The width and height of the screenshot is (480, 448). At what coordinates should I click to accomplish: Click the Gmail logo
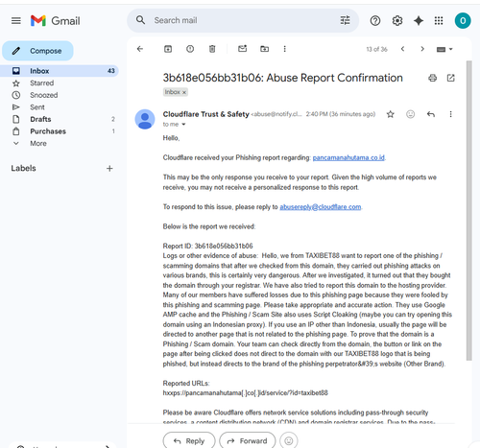click(x=55, y=21)
